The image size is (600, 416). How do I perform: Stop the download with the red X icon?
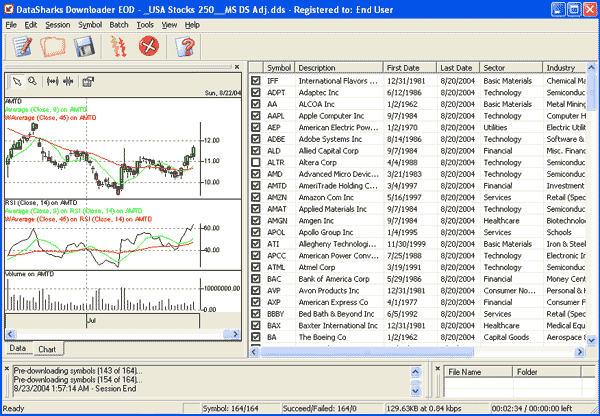tap(149, 46)
